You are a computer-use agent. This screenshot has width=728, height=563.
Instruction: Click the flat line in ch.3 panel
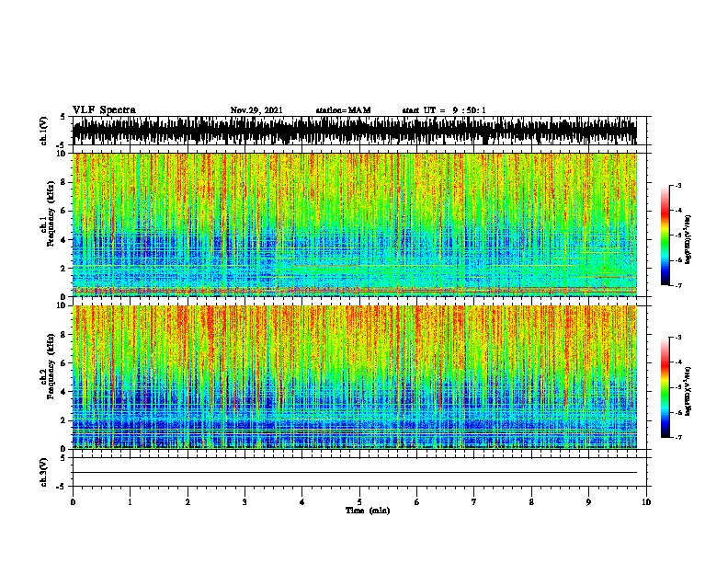355,473
